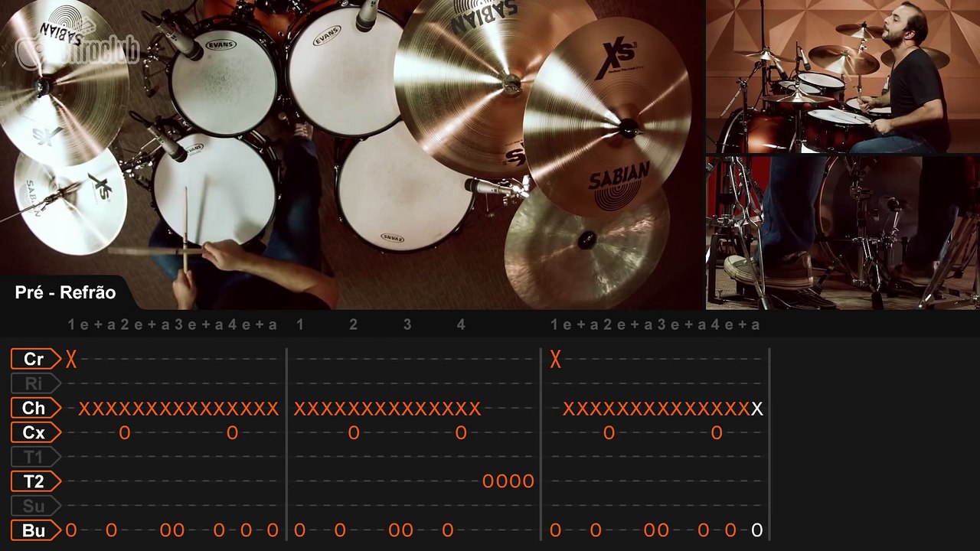The width and height of the screenshot is (980, 551).
Task: Click the first bass drum O in measure one
Action: pyautogui.click(x=71, y=530)
